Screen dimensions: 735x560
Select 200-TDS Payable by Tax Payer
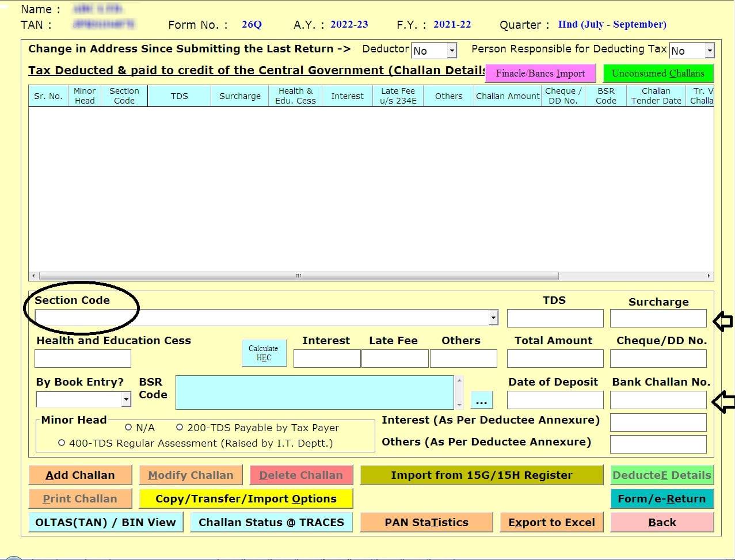click(180, 428)
